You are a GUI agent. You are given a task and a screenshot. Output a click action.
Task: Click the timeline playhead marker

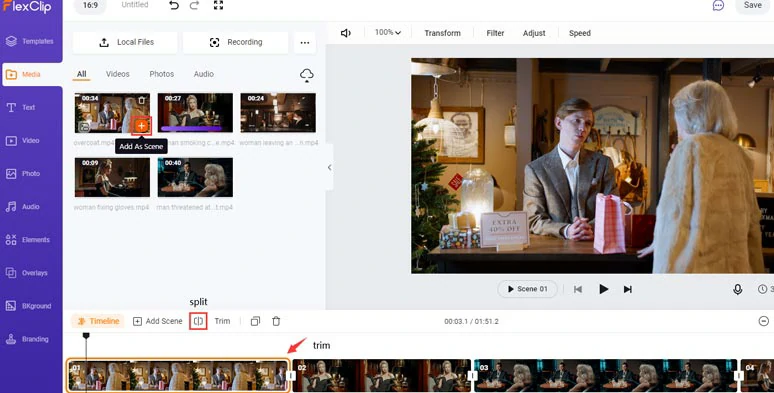tap(86, 336)
